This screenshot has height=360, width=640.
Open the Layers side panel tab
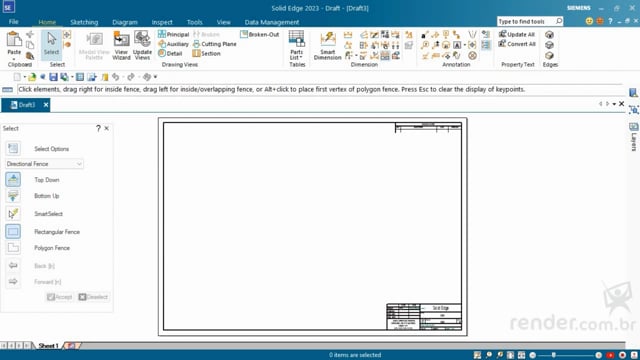point(633,138)
